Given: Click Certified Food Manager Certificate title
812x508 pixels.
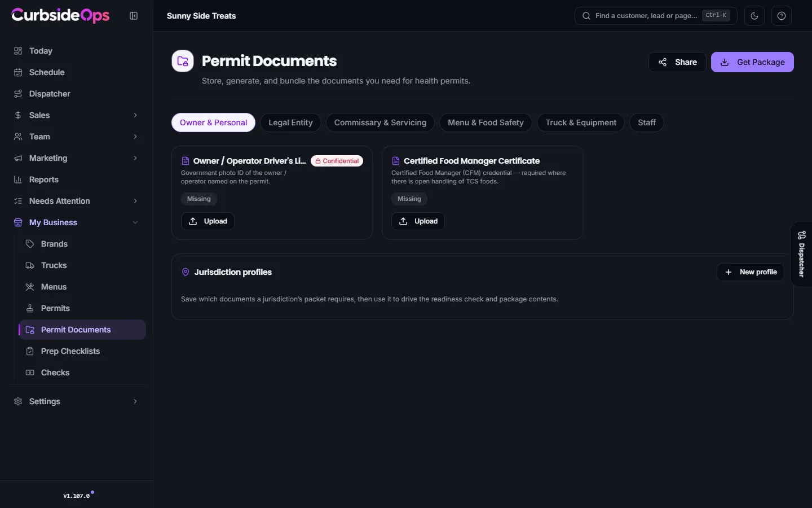Looking at the screenshot, I should click(x=471, y=161).
